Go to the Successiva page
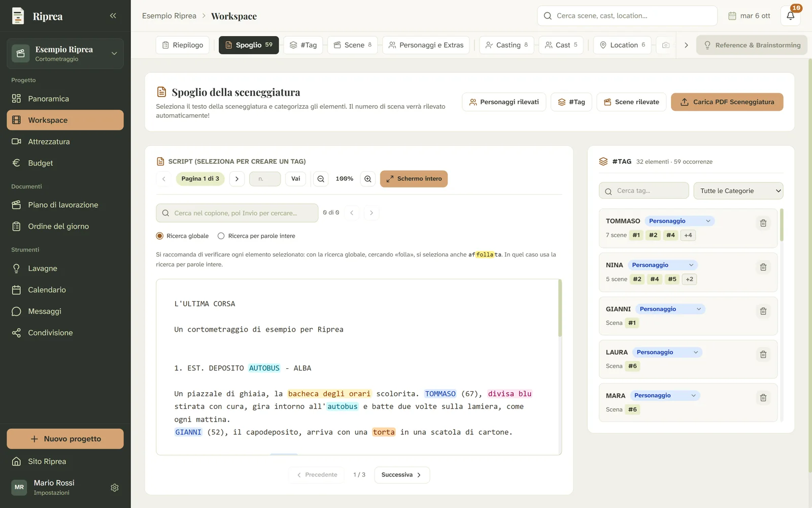The height and width of the screenshot is (508, 812). click(x=401, y=475)
